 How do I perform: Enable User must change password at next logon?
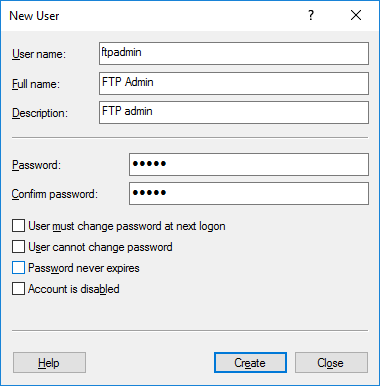[18, 226]
